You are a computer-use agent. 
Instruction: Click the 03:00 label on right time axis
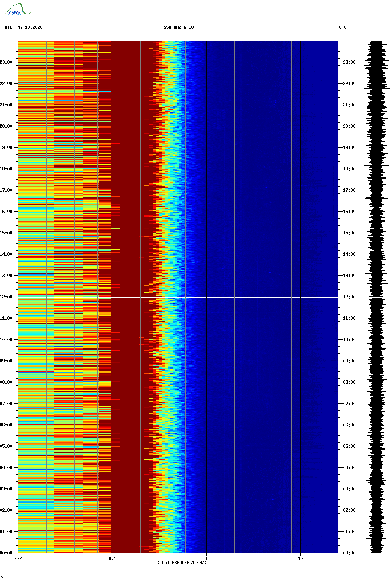click(349, 489)
